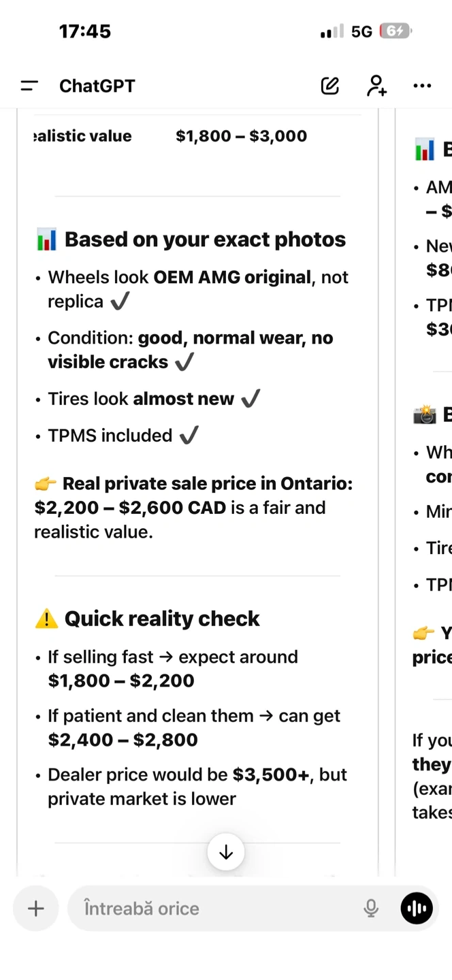The image size is (452, 980).
Task: Tap the "$1,800 – $3,000" table value
Action: click(x=241, y=136)
